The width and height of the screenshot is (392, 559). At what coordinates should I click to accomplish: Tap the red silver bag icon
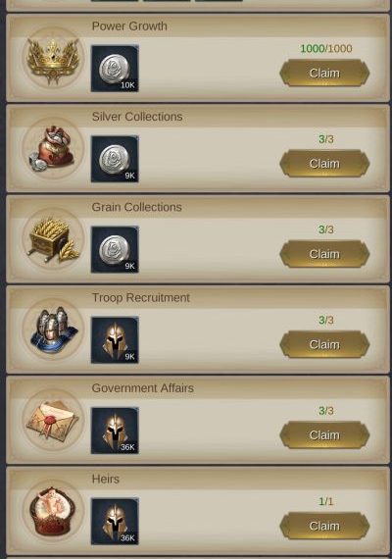pyautogui.click(x=53, y=148)
